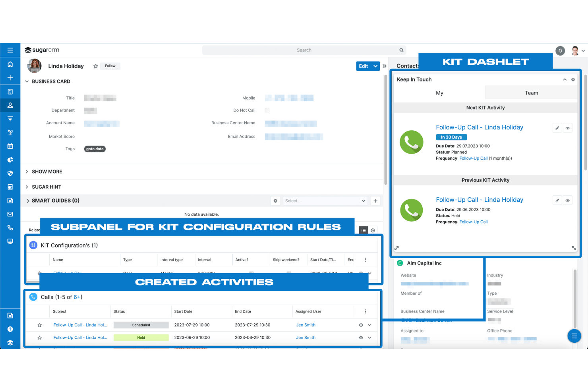Open Jen Smith on the Scheduled call
Viewport: 588px width, 392px height.
tap(306, 325)
